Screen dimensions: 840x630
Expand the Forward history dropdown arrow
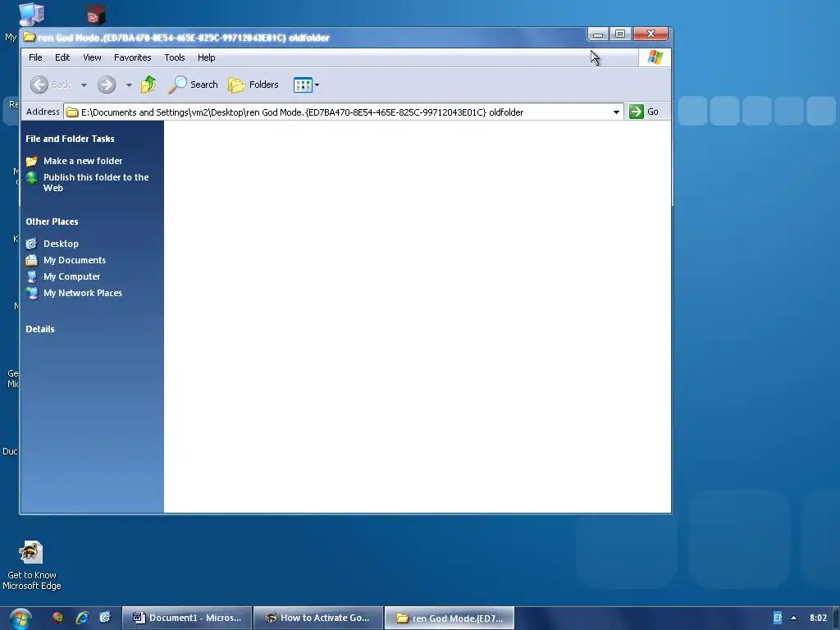(x=129, y=84)
